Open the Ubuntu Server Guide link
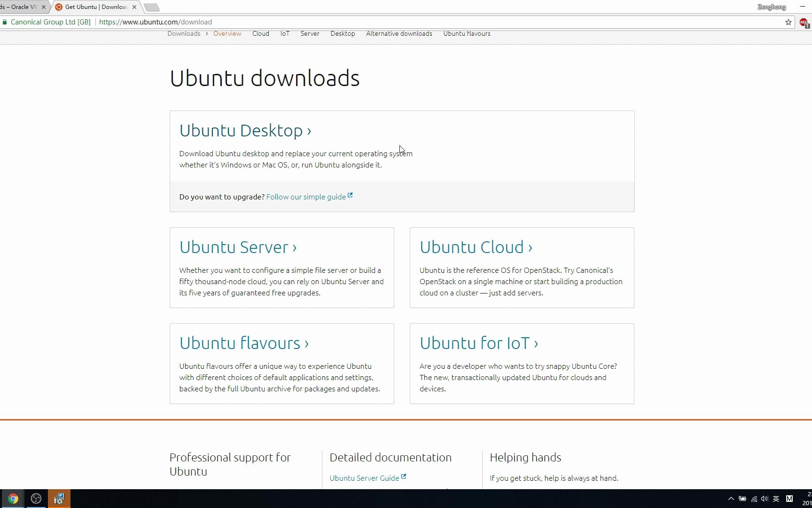Viewport: 812px width, 508px height. click(x=364, y=478)
